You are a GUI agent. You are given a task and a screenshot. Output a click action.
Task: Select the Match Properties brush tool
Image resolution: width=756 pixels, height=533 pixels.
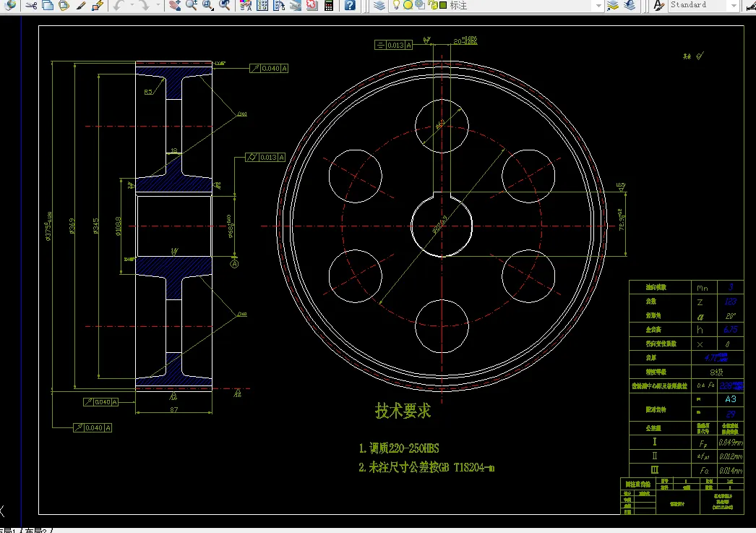tap(81, 5)
